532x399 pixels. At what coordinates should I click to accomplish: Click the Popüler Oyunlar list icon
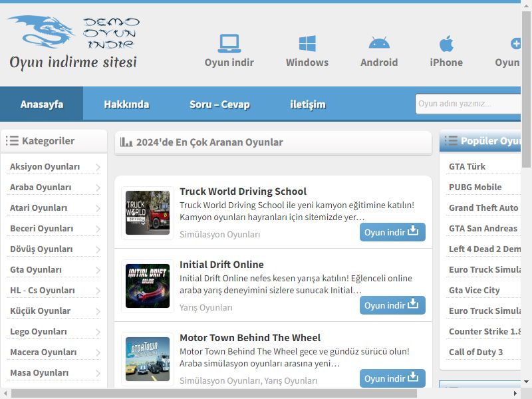[451, 140]
